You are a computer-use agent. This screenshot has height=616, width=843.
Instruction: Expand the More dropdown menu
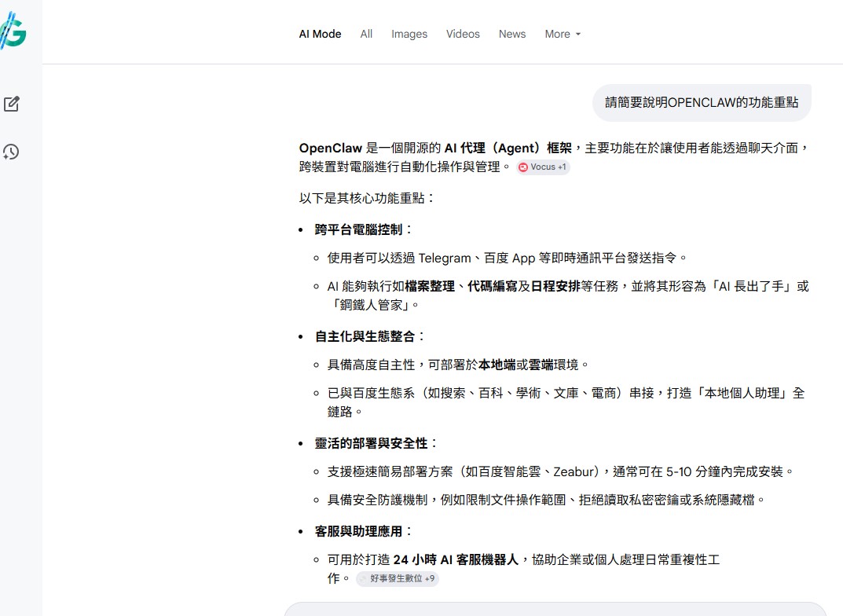click(x=563, y=34)
